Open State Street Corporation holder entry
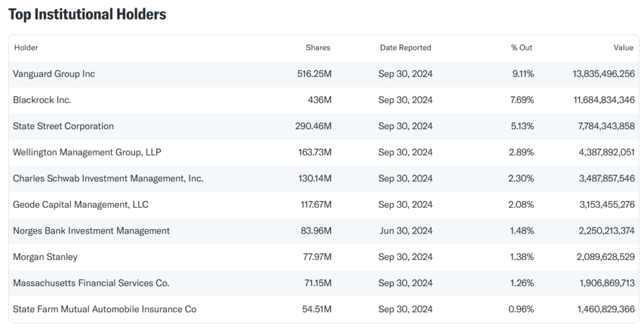The image size is (644, 328). coord(64,126)
